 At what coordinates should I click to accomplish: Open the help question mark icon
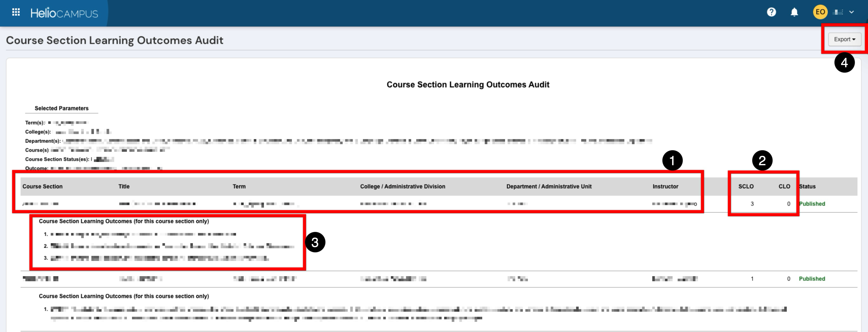point(771,12)
